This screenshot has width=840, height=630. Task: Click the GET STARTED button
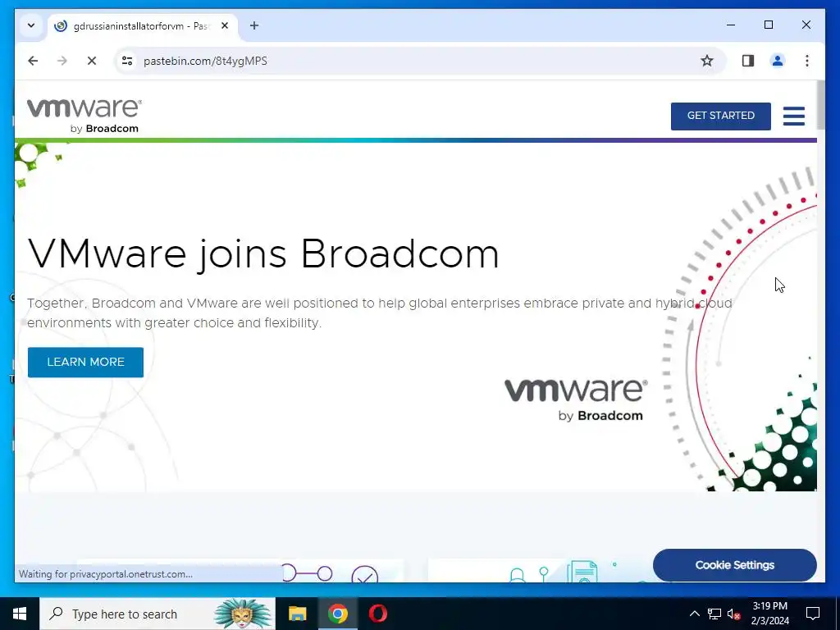pyautogui.click(x=720, y=116)
